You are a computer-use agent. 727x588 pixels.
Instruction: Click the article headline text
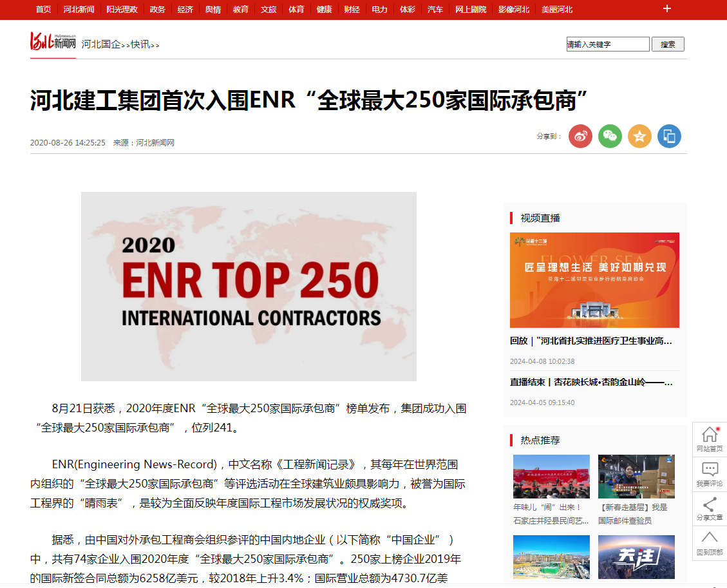coord(309,100)
